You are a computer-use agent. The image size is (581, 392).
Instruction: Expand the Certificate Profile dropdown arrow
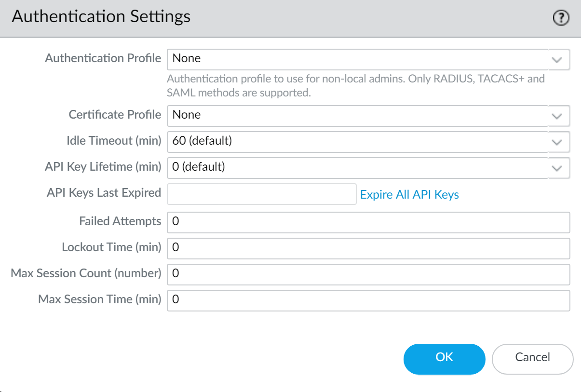coord(557,116)
